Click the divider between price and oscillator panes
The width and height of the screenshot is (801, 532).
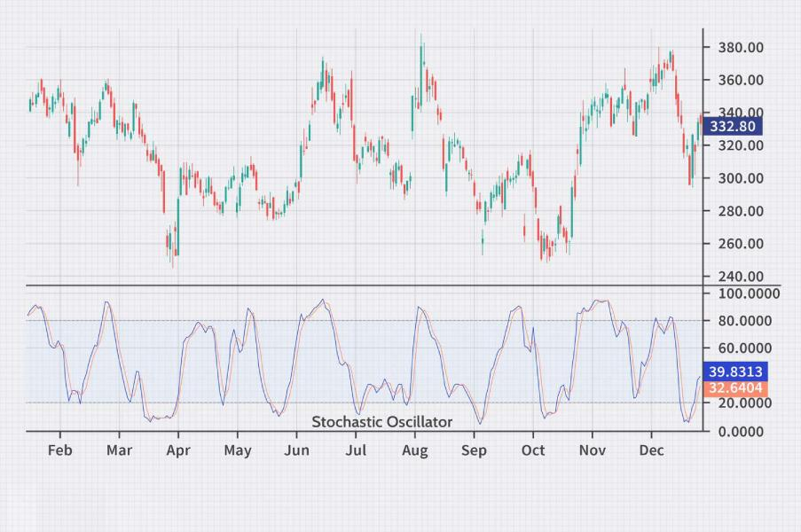click(355, 286)
